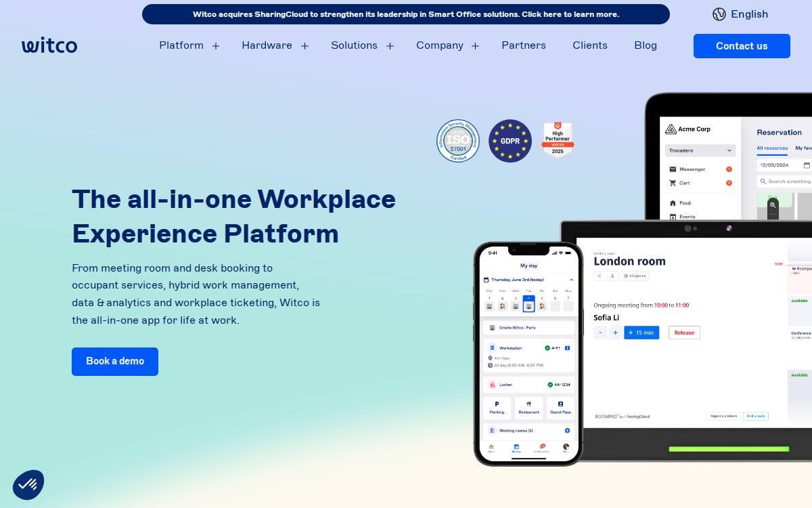Select the All resources tab
The width and height of the screenshot is (812, 508).
pyautogui.click(x=772, y=148)
